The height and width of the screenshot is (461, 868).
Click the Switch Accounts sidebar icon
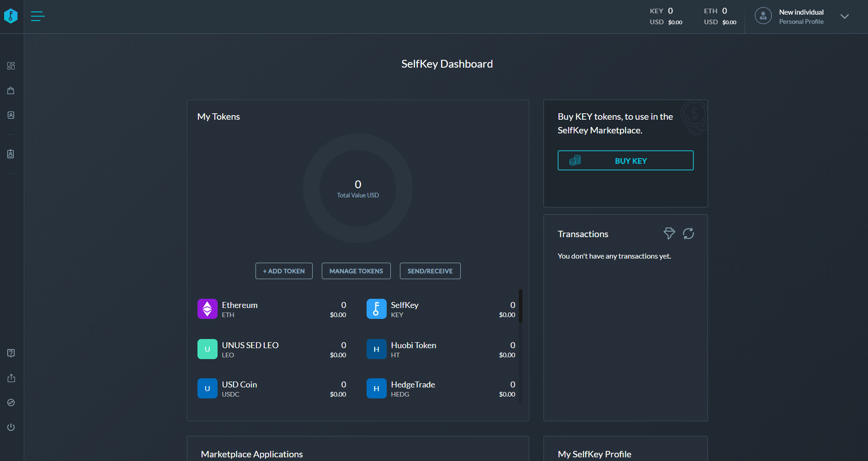[x=11, y=403]
